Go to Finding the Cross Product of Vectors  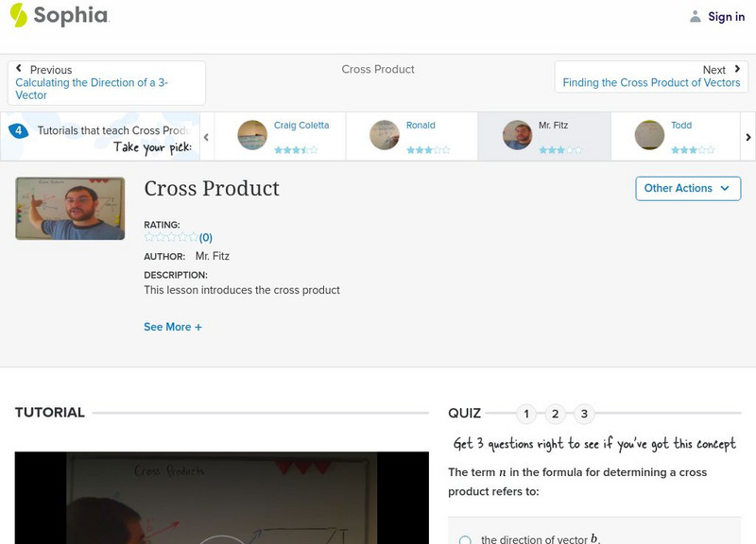tap(652, 82)
